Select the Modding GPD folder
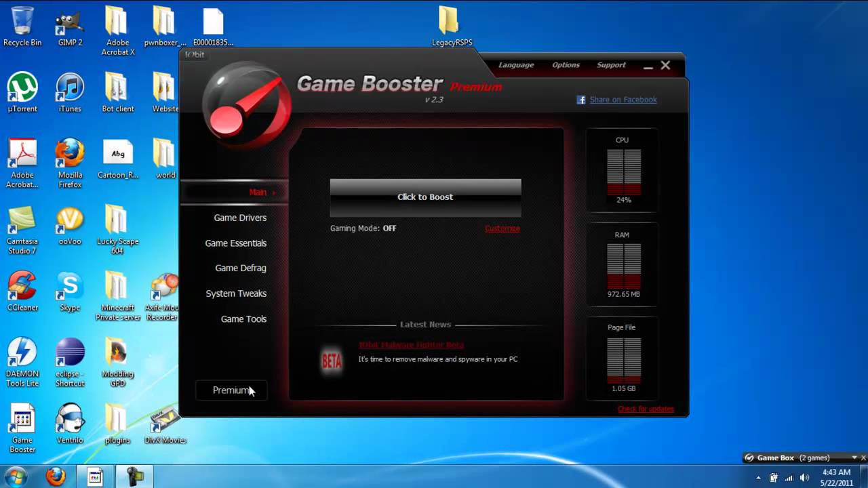 [x=118, y=363]
